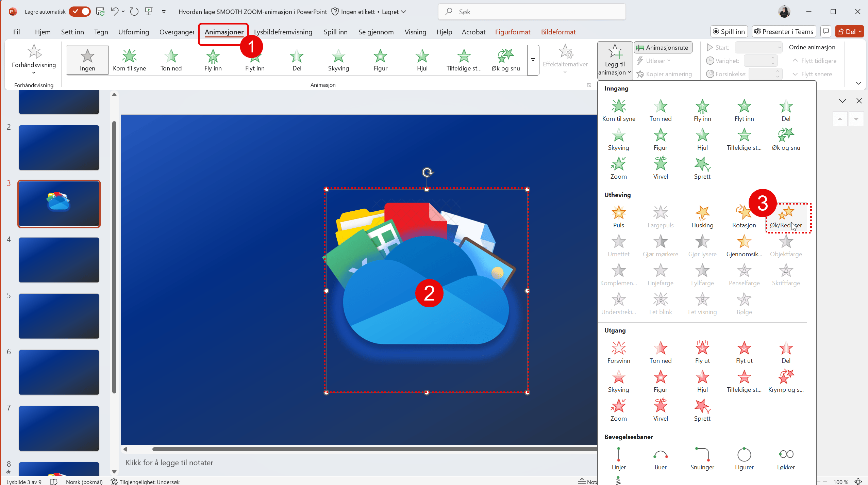Click the notes area Klikk for å legge til notater
This screenshot has height=485, width=868.
(x=169, y=463)
